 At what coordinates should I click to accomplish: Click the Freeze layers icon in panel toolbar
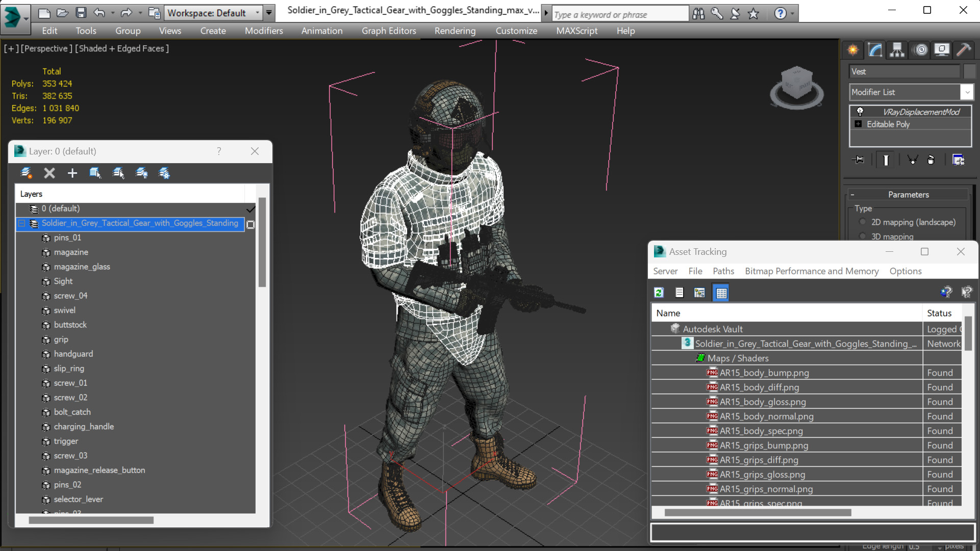(x=164, y=173)
